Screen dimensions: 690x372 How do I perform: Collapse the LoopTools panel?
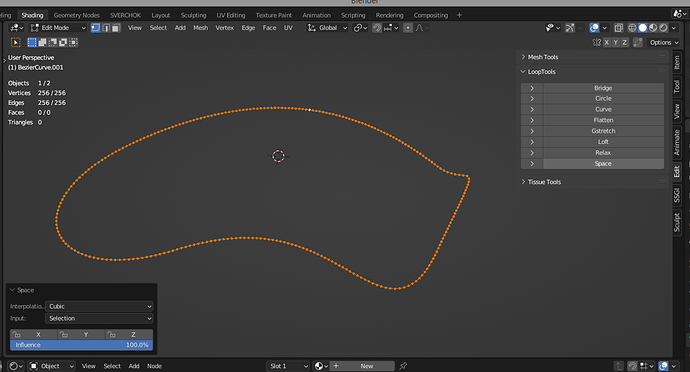coord(592,71)
